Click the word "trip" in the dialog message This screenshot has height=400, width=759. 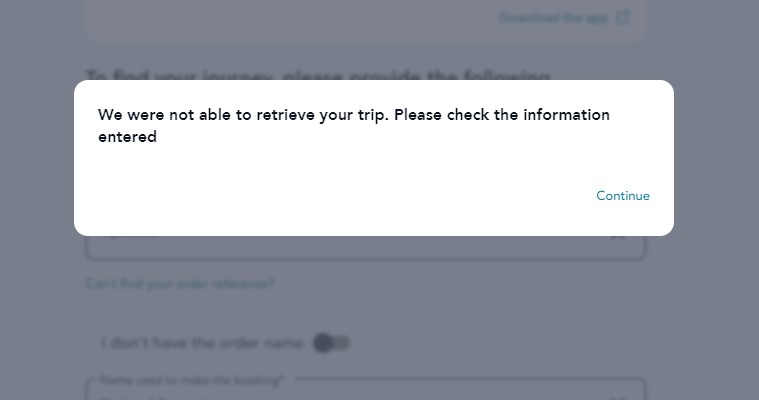coord(368,115)
